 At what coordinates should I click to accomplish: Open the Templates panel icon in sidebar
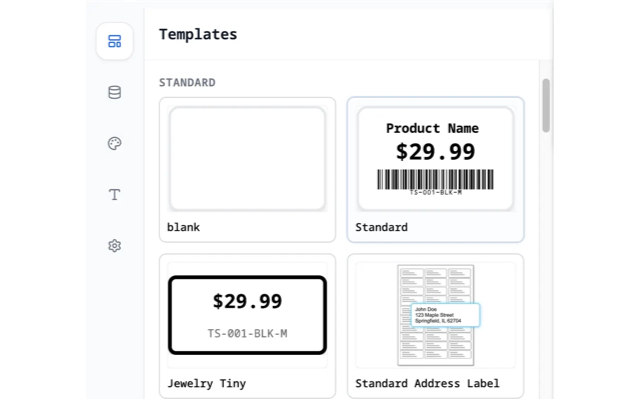pyautogui.click(x=114, y=42)
